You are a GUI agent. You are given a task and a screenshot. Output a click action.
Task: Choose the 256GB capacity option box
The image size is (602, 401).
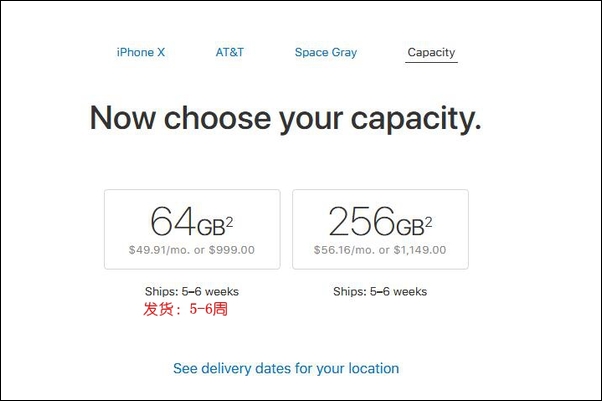[x=380, y=229]
